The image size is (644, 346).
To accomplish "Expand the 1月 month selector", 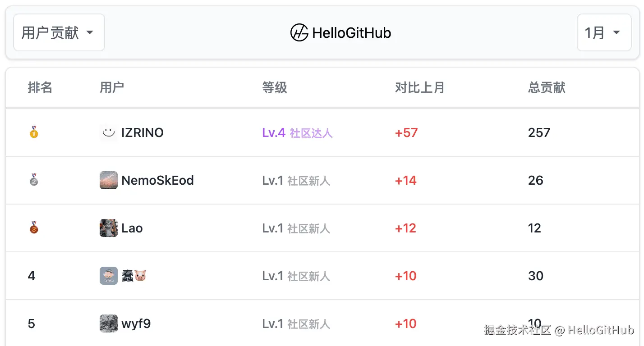I will [x=603, y=32].
